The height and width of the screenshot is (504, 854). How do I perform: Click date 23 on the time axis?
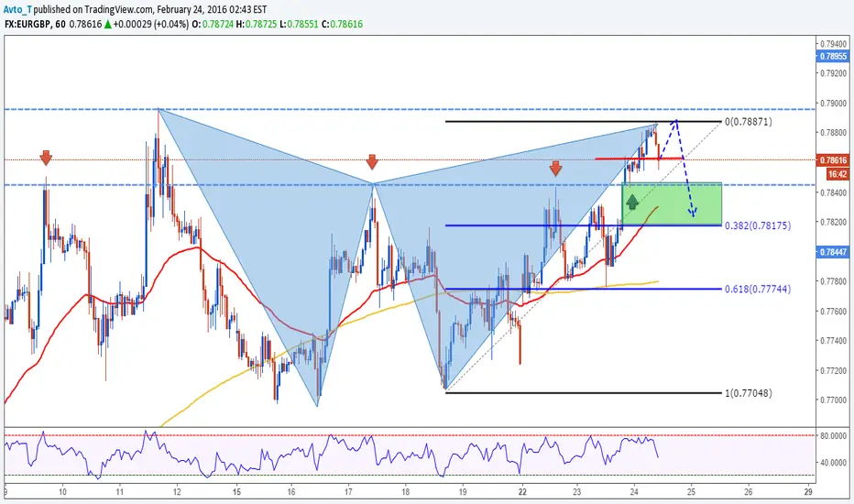(576, 491)
